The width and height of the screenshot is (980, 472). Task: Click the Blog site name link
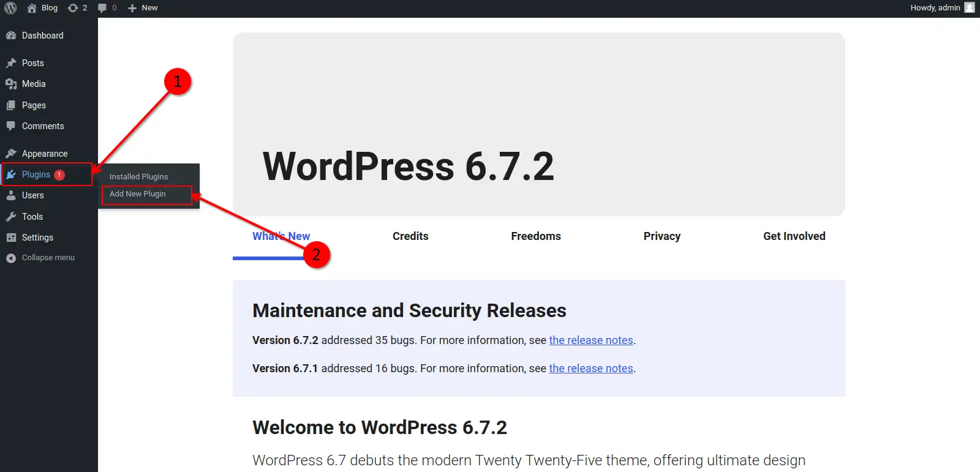[50, 8]
